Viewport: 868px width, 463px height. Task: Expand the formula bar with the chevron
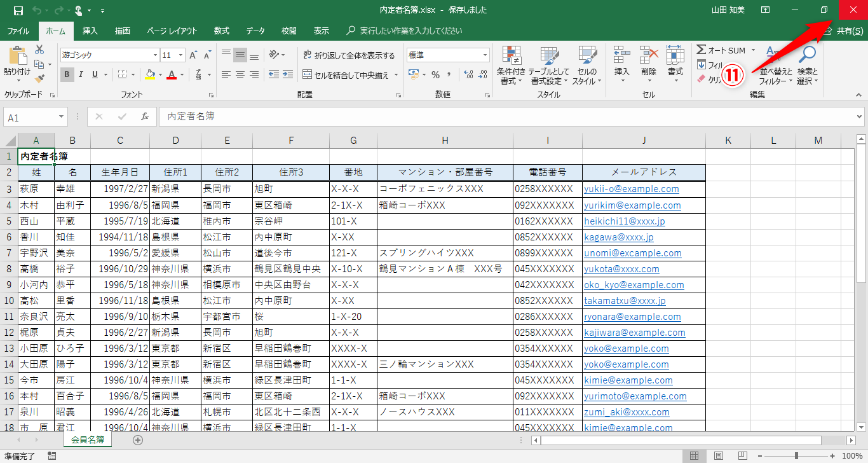[860, 117]
